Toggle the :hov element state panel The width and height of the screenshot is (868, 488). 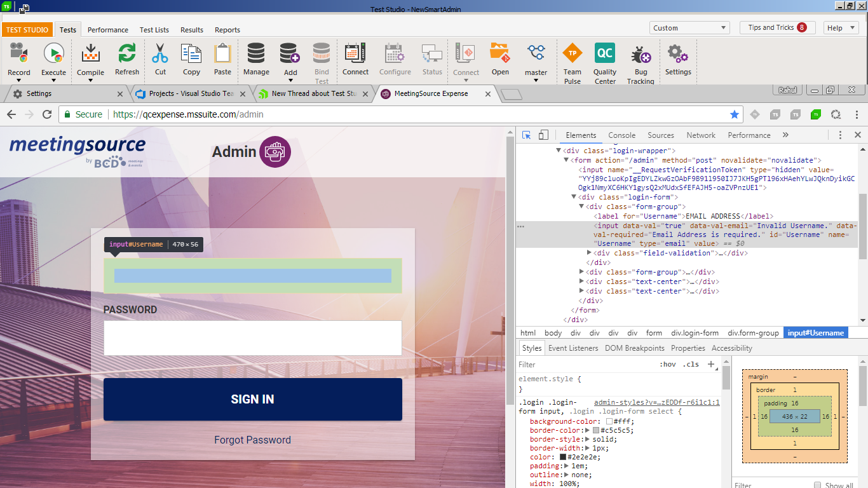pos(667,365)
